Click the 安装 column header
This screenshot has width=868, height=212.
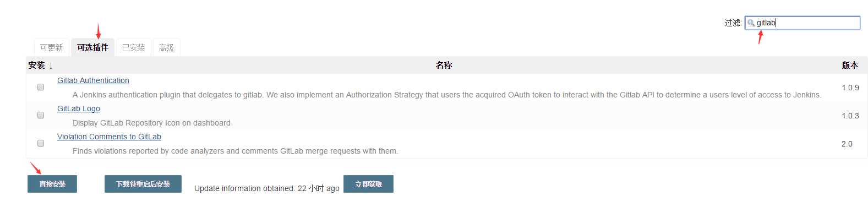[x=36, y=65]
